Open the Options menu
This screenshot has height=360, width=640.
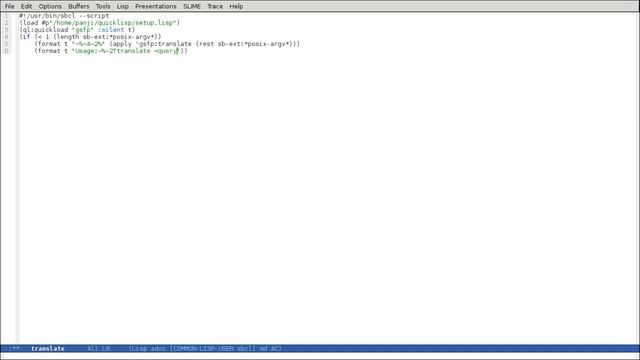[50, 6]
